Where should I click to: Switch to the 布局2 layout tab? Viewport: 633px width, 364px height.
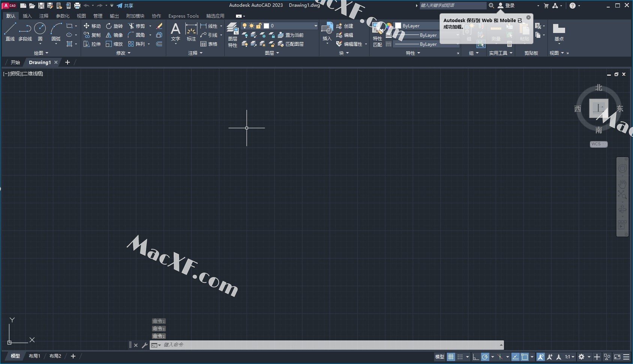(55, 356)
